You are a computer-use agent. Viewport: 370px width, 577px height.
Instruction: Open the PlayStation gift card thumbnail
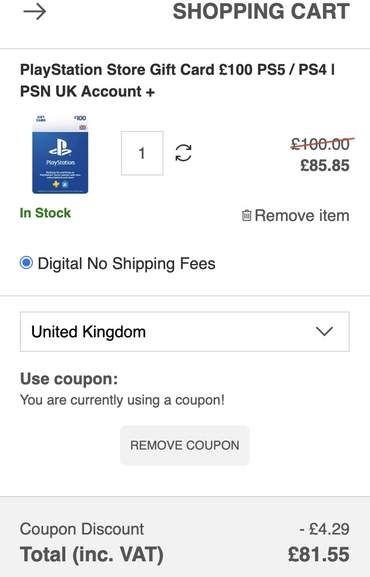click(x=60, y=154)
